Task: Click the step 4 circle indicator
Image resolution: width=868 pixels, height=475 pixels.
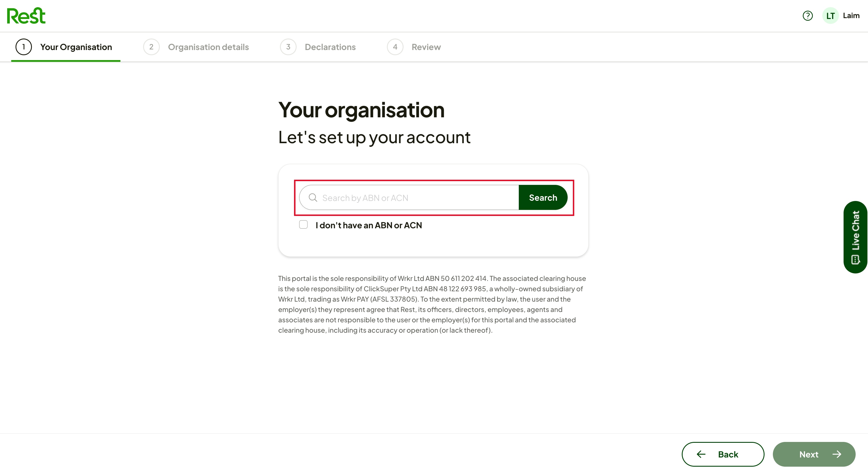Action: (395, 47)
